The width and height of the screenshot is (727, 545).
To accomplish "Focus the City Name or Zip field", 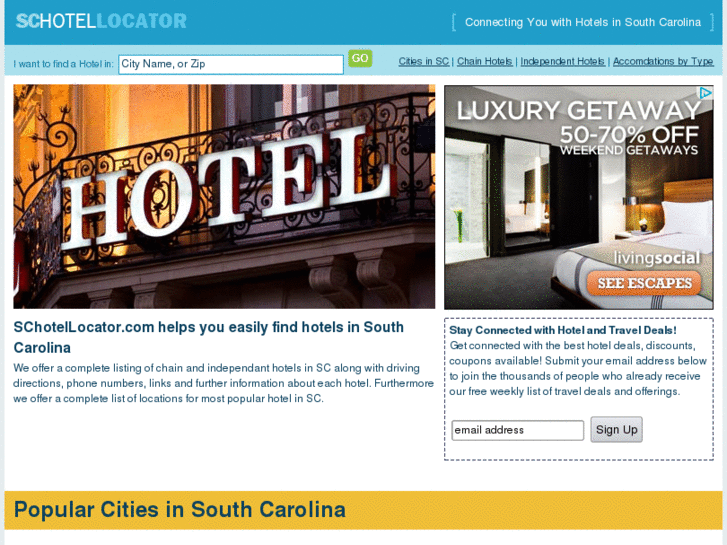I will point(231,64).
